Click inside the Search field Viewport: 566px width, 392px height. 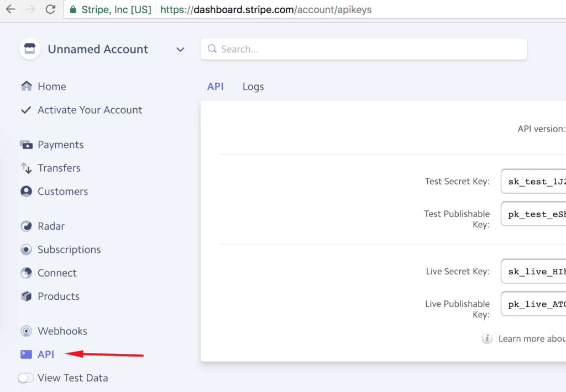pos(363,49)
